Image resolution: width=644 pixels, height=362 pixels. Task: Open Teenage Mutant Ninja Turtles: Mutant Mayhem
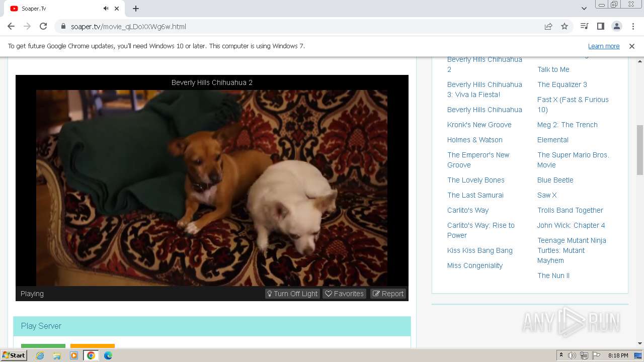coord(572,250)
